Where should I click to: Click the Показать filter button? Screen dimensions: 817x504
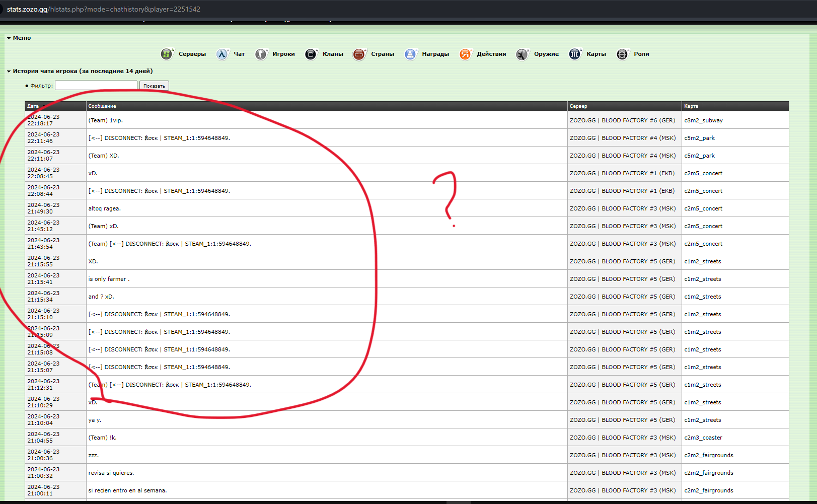click(x=154, y=86)
